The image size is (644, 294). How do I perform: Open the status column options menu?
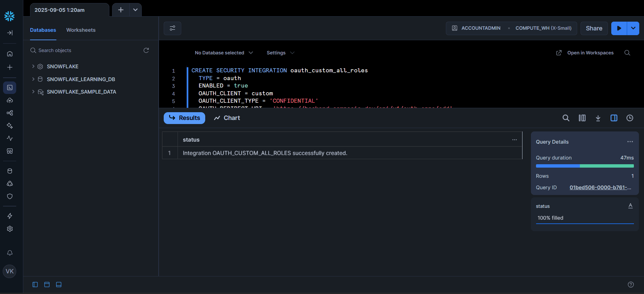click(x=514, y=140)
